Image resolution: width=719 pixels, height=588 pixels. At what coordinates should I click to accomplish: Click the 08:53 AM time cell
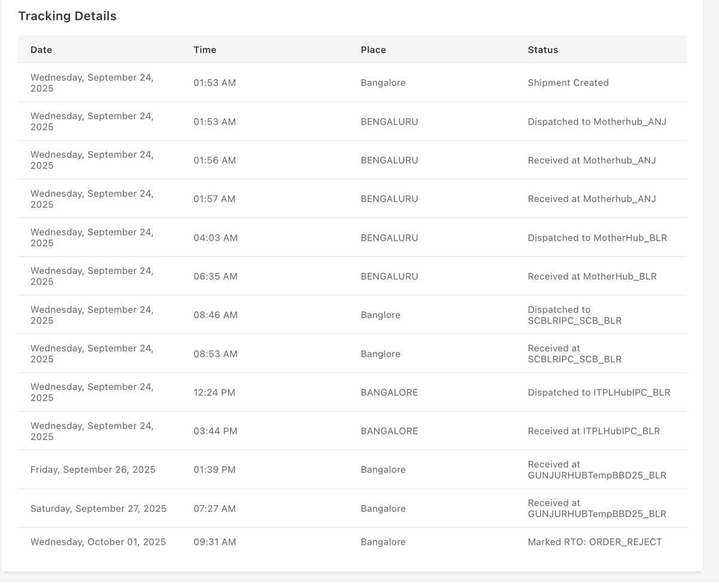[216, 354]
